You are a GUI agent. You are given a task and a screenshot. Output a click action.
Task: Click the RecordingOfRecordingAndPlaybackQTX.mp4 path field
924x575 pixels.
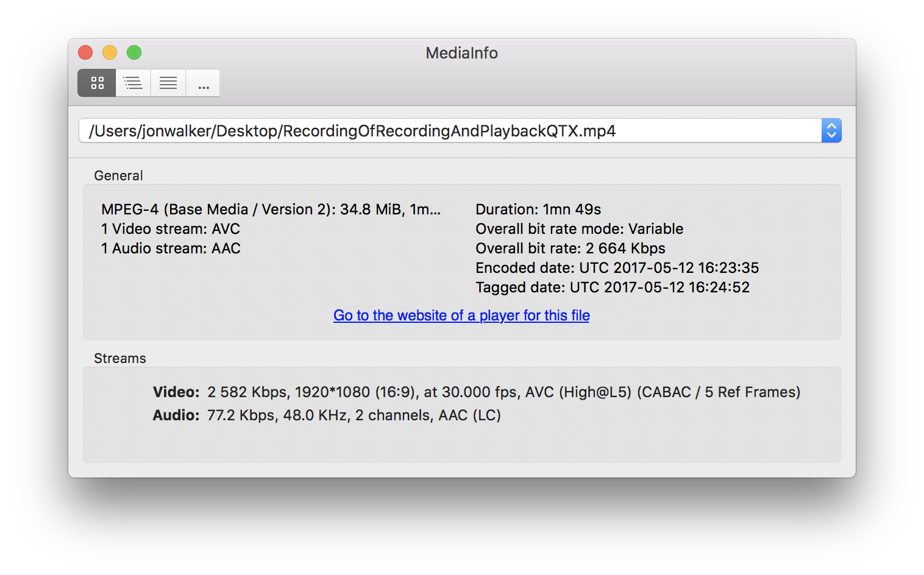pos(451,131)
